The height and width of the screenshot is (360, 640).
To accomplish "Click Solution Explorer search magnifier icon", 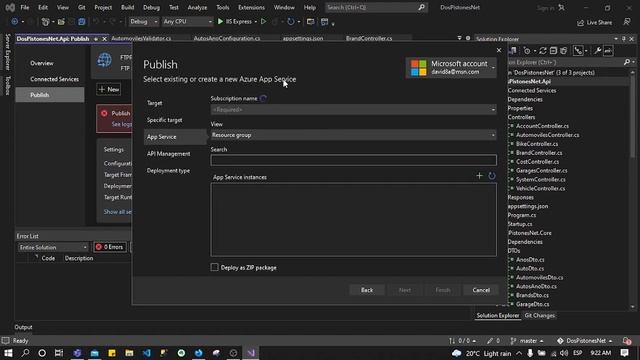I will click(x=627, y=62).
